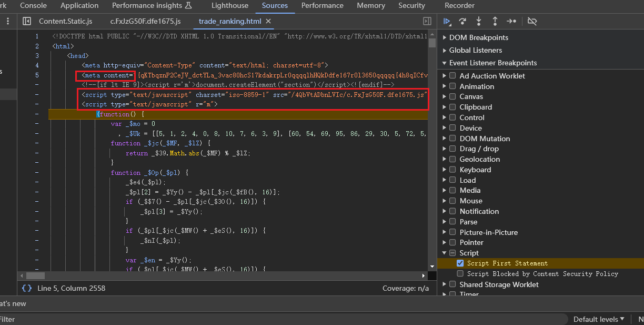Toggle the file navigator sidebar icon
Viewport: 644px width, 325px height.
[26, 21]
